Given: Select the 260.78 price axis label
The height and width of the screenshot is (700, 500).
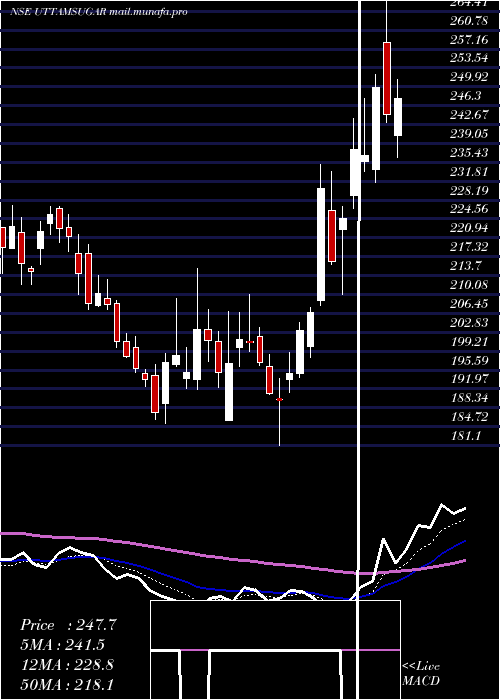Looking at the screenshot, I should (x=470, y=21).
